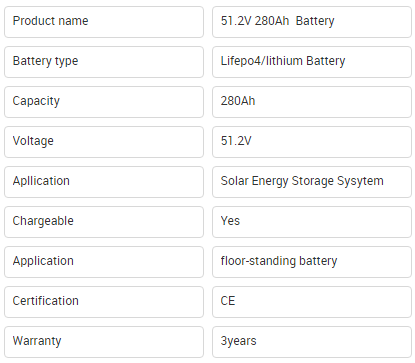The width and height of the screenshot is (415, 363).
Task: Click the Application label cell
Action: (x=104, y=262)
